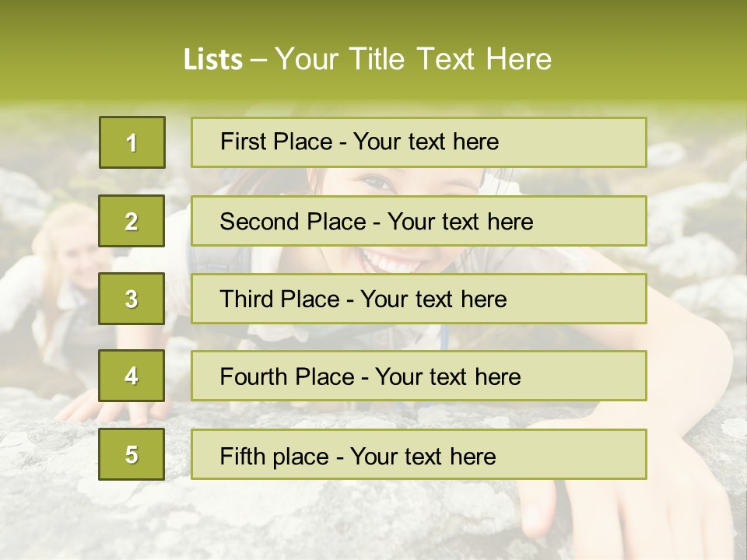Click the words Your Title Text Here
Screen dimensions: 747x560
tap(413, 59)
